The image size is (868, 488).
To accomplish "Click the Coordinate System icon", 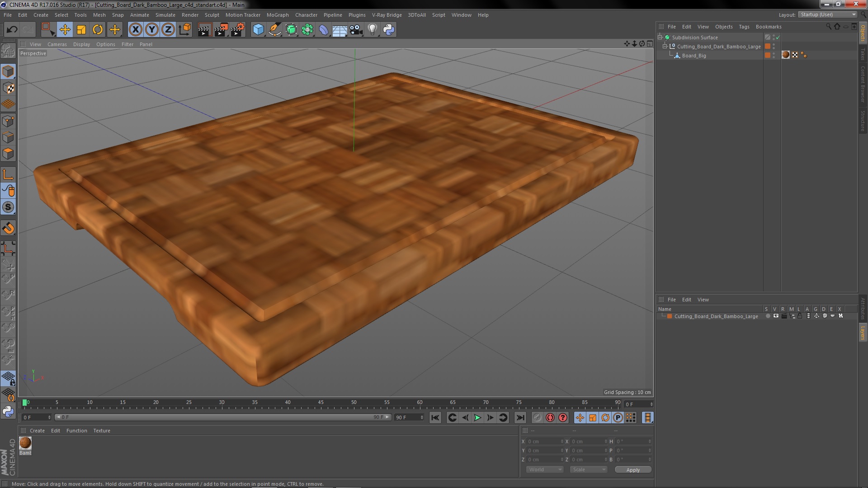I will pos(185,30).
